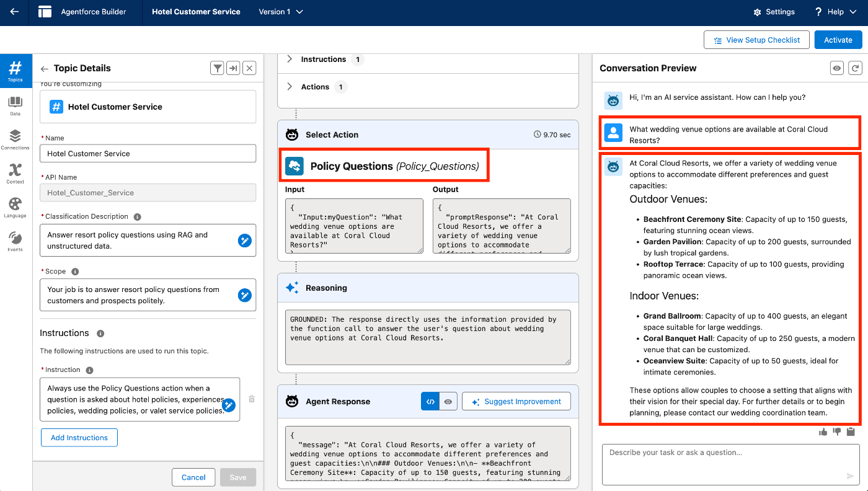Image resolution: width=868 pixels, height=491 pixels.
Task: Edit Scope with the magic wand
Action: coord(245,295)
